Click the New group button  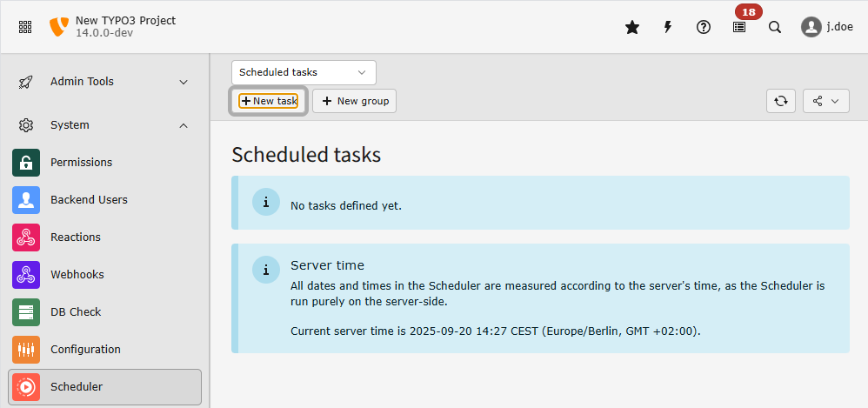[x=355, y=101]
